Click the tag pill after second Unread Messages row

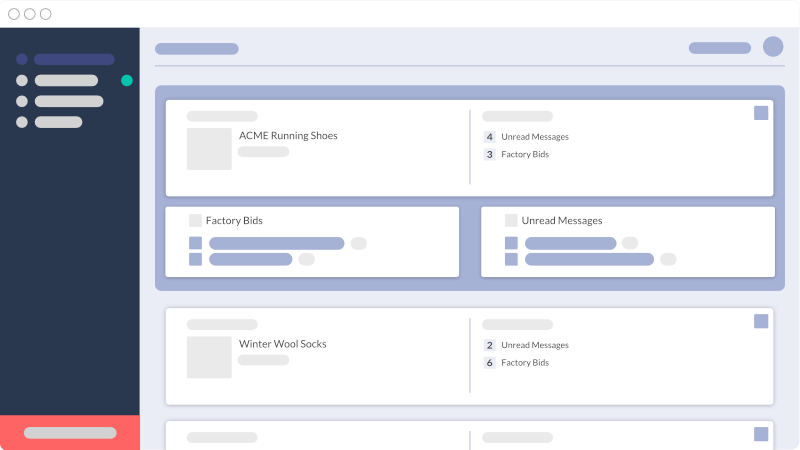[x=668, y=259]
